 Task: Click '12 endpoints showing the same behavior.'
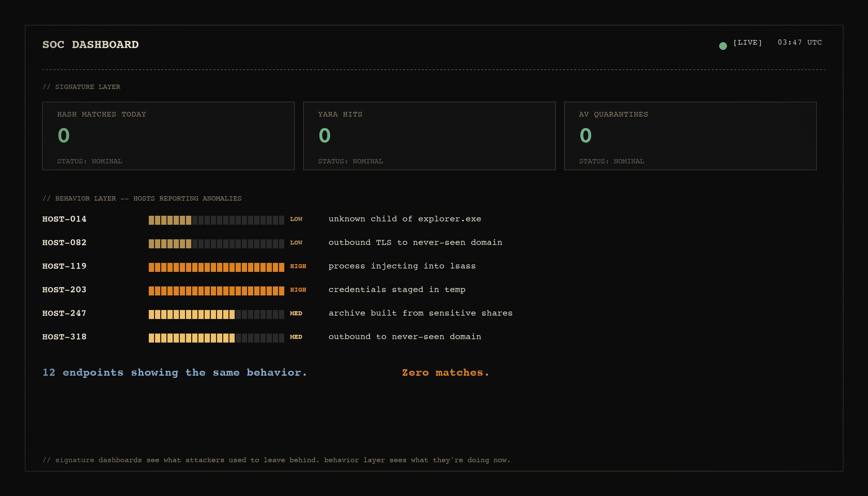click(x=175, y=373)
